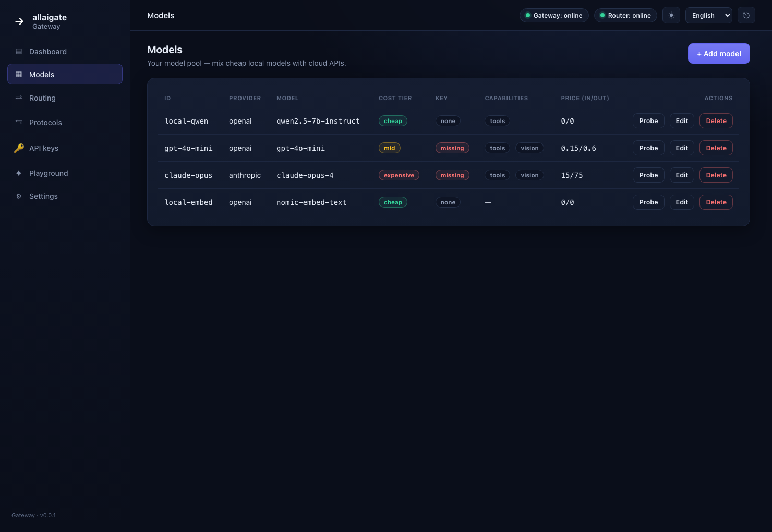
Task: Click the vision tag in gpt-4o-mini row
Action: tap(529, 148)
